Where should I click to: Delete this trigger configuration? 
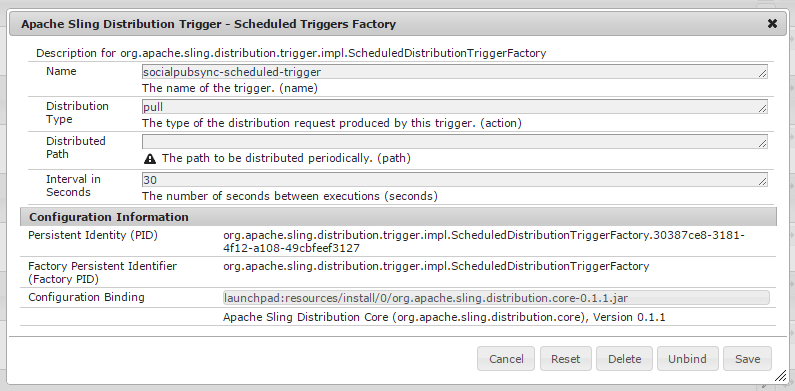624,359
